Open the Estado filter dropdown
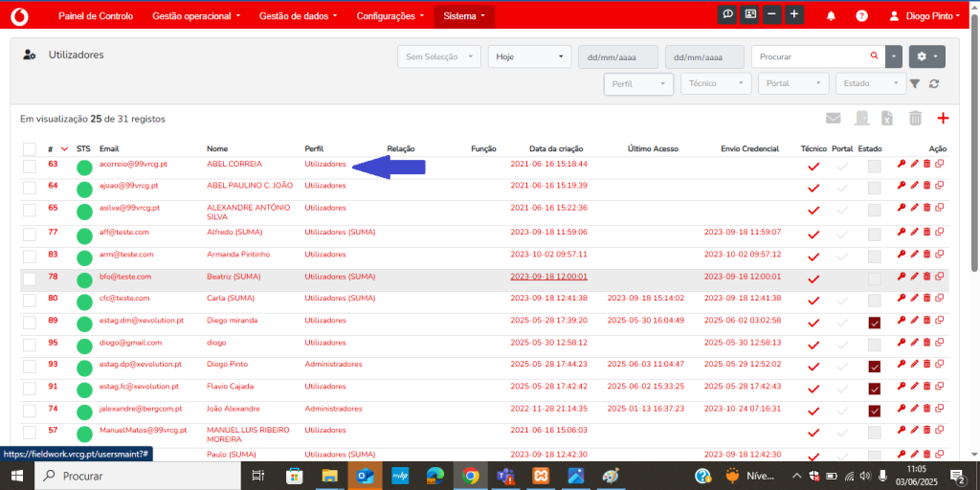This screenshot has width=980, height=490. tap(871, 83)
